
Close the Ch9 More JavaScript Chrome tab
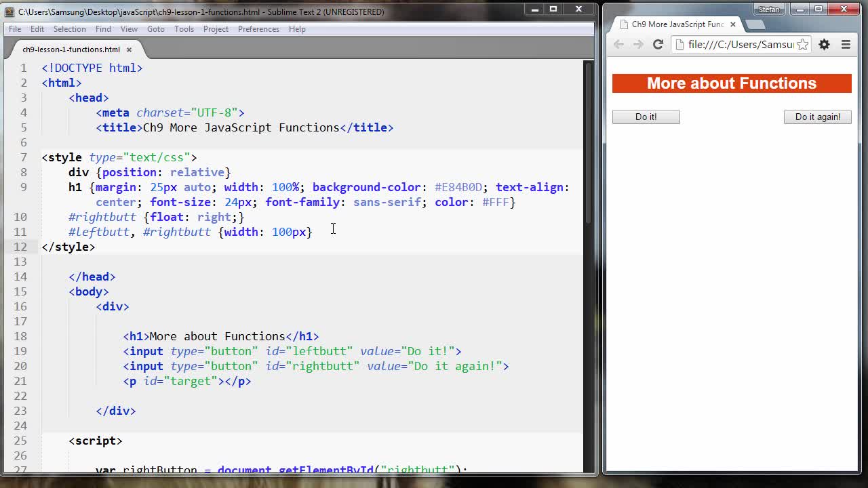(732, 24)
